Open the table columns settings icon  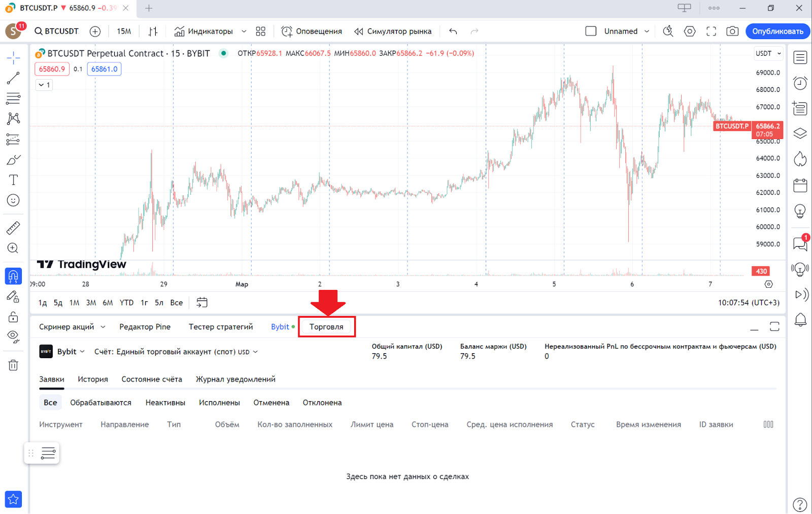point(768,424)
